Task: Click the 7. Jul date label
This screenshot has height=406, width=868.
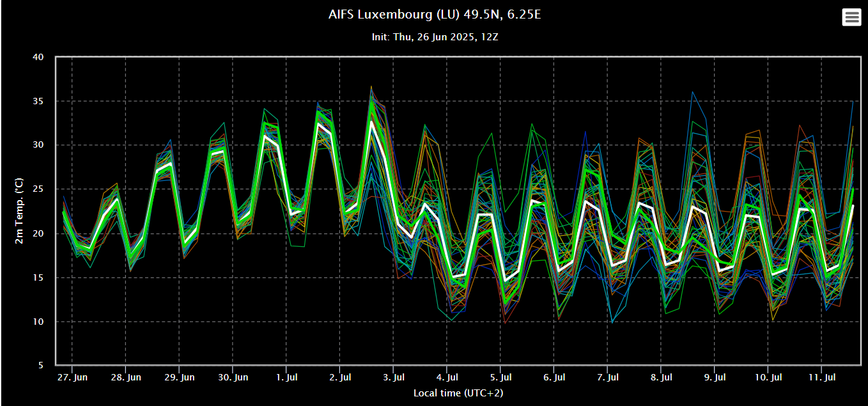Action: (608, 377)
